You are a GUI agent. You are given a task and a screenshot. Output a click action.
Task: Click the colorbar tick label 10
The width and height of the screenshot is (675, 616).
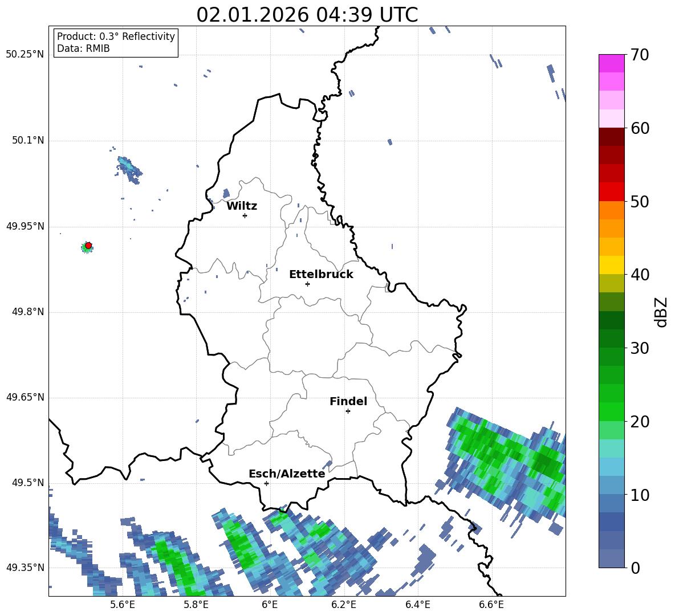[x=640, y=495]
